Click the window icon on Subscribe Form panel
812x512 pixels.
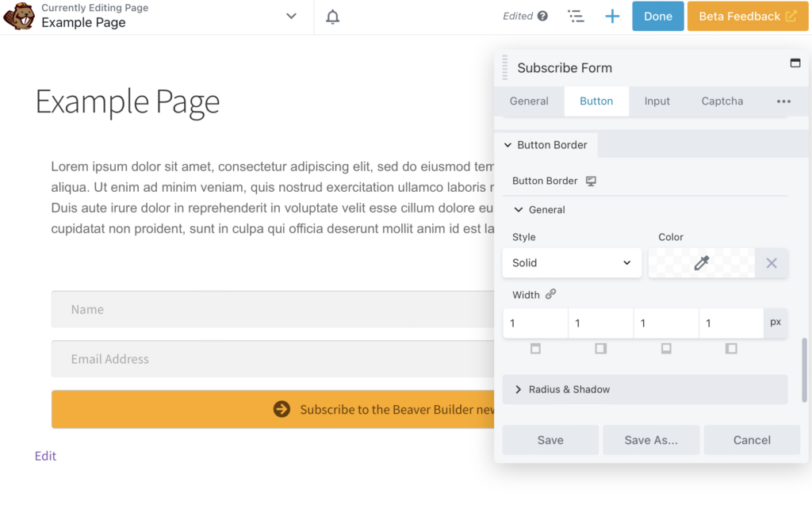point(795,63)
